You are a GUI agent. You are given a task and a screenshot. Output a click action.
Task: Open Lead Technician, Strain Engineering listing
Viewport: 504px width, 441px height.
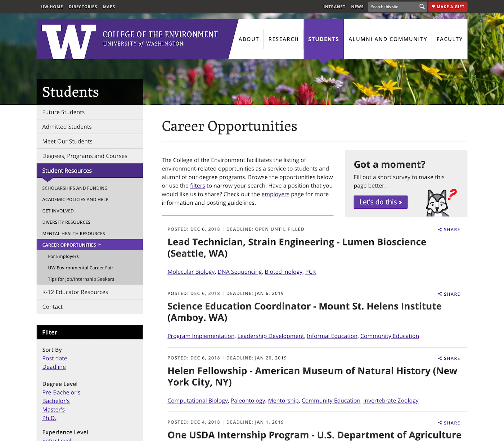tap(297, 248)
